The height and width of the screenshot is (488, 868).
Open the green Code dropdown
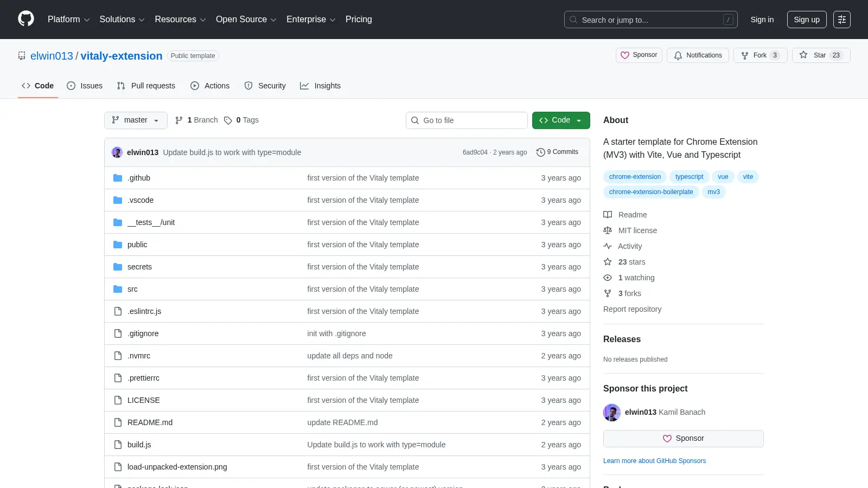[x=561, y=120]
